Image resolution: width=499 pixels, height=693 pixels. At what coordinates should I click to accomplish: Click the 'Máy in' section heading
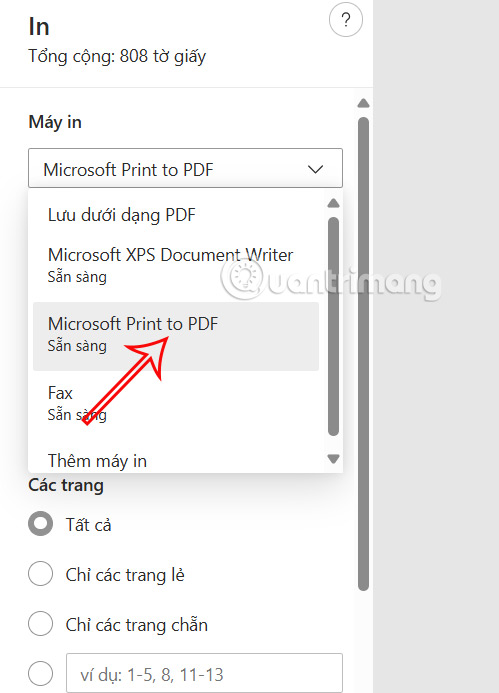(55, 122)
